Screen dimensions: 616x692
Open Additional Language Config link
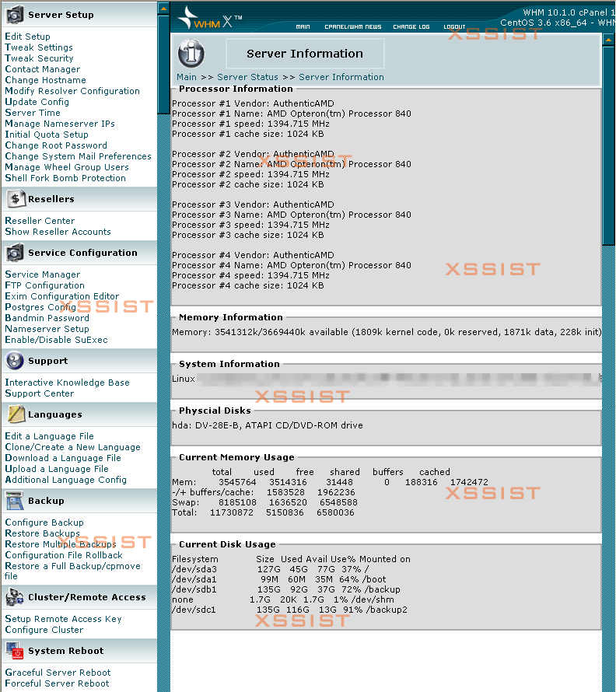[66, 480]
